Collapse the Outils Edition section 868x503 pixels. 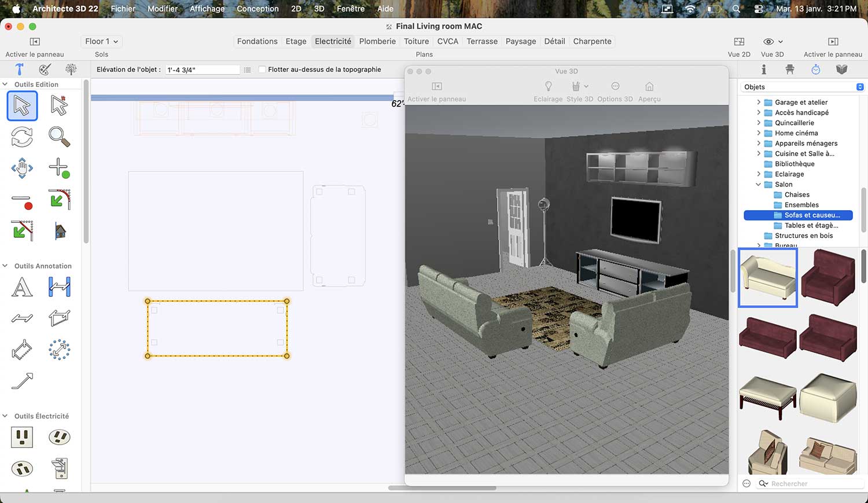click(x=5, y=85)
